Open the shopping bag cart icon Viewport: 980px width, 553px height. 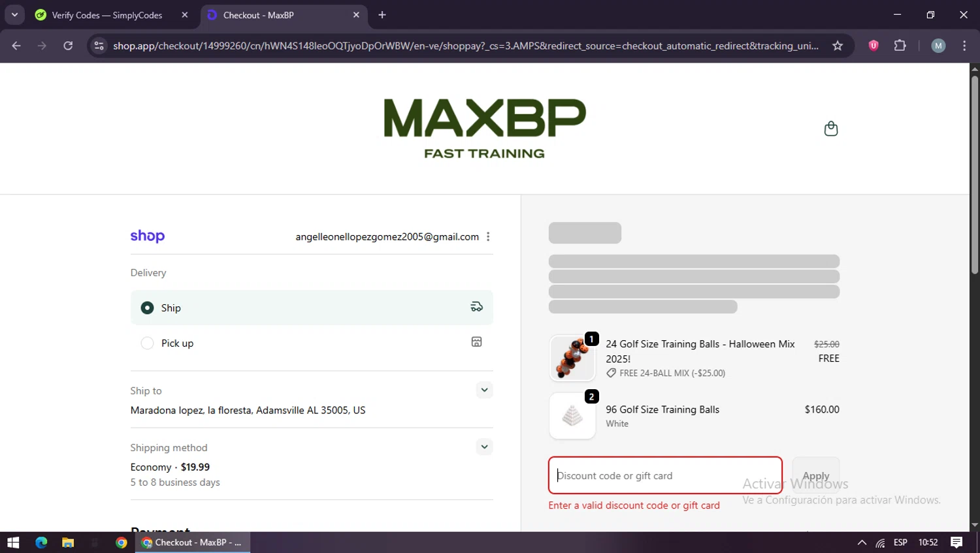point(830,129)
